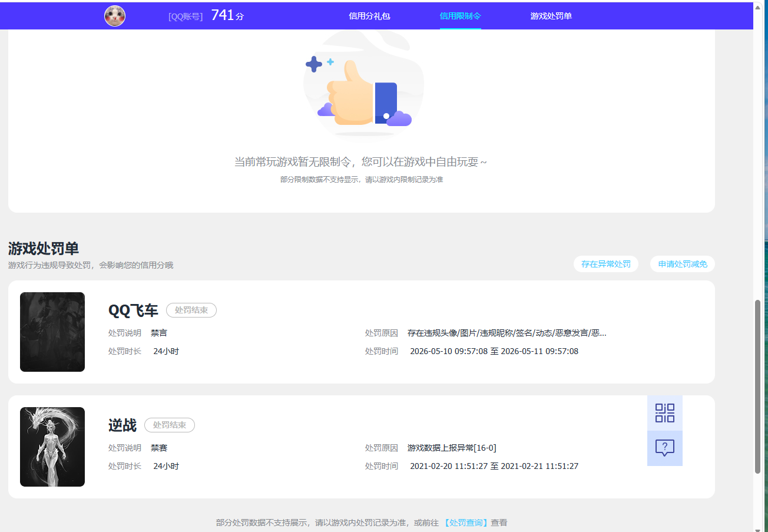Click the 24小时 duration in the 逆战 card
This screenshot has height=532, width=768.
166,466
